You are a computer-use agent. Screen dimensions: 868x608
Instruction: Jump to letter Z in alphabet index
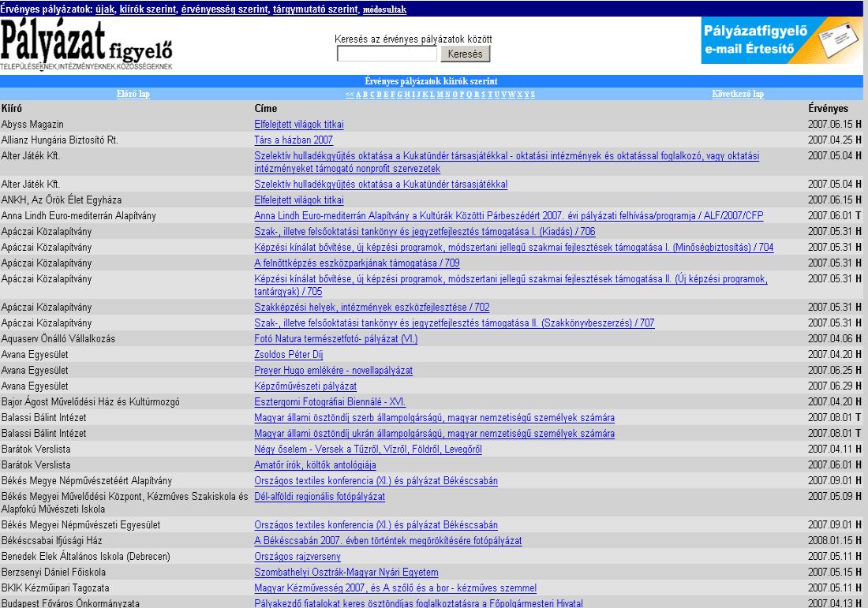point(533,95)
